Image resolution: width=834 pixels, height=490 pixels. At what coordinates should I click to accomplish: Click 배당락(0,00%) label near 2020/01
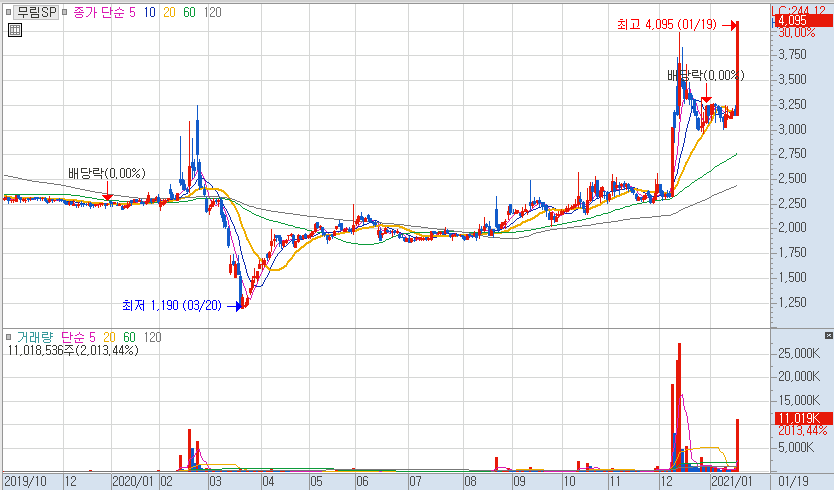106,173
